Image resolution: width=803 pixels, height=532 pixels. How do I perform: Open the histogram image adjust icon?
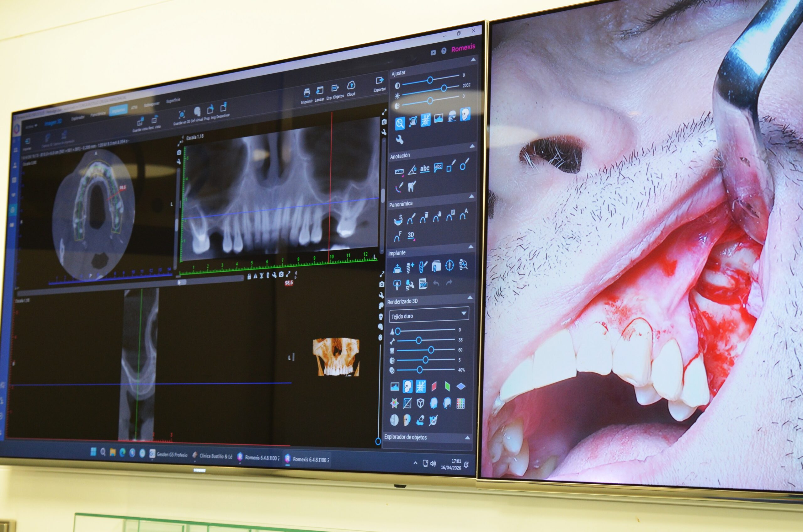[439, 118]
